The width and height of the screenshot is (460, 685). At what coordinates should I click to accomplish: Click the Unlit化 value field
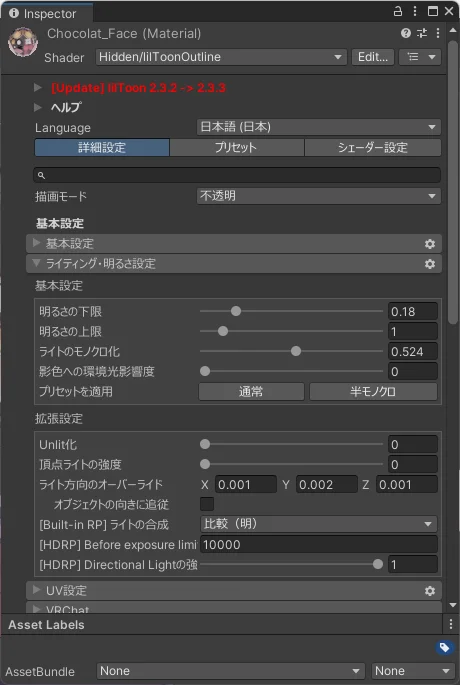pyautogui.click(x=413, y=444)
